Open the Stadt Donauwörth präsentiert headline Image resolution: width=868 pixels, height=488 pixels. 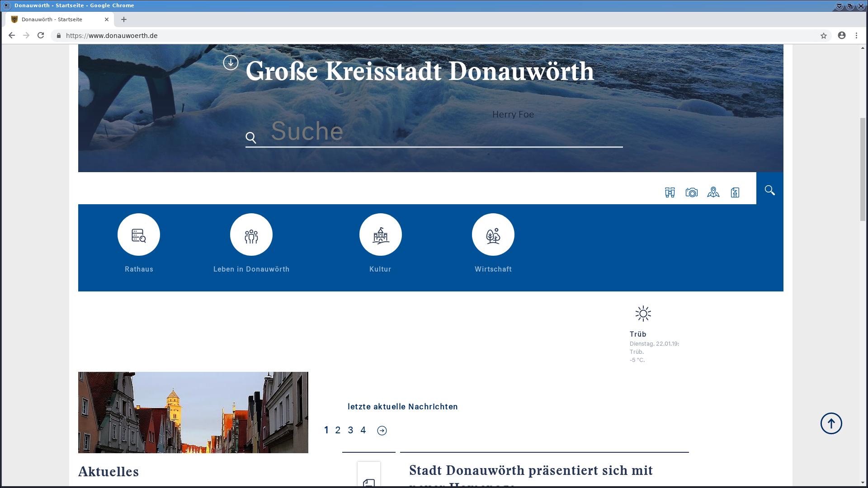(530, 470)
